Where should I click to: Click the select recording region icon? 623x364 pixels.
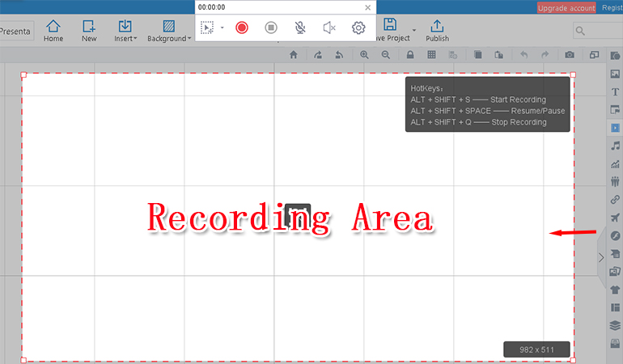click(x=207, y=28)
